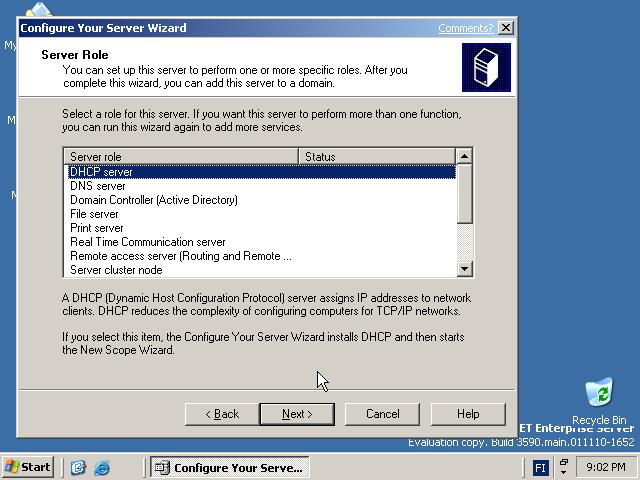Open the FI language indicator
Screen dimensions: 640x480
(540, 468)
